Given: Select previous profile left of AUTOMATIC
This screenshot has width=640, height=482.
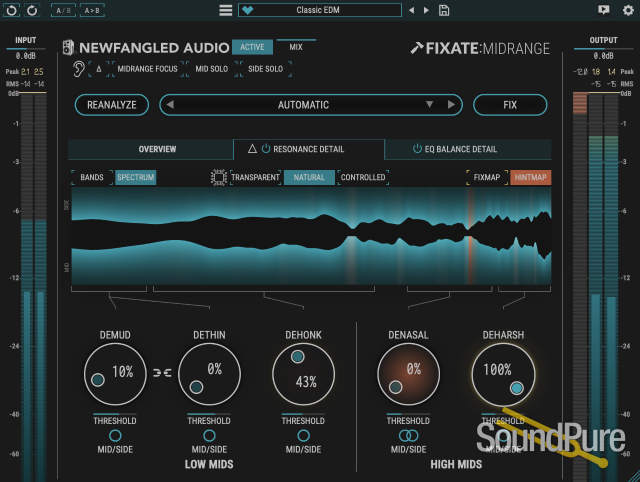Looking at the screenshot, I should [x=170, y=104].
